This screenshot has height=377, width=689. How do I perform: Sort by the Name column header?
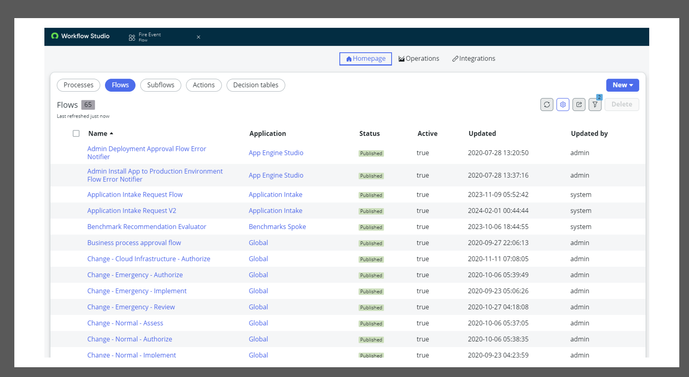click(100, 133)
